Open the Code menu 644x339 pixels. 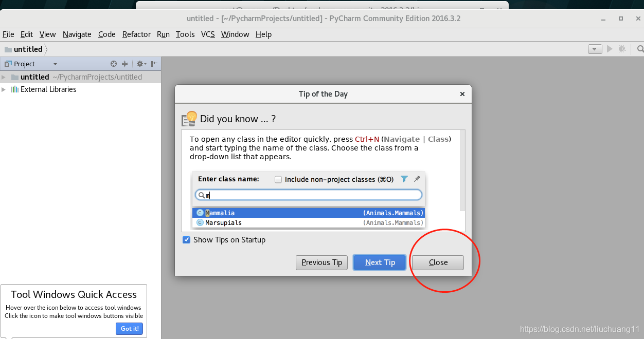point(106,34)
